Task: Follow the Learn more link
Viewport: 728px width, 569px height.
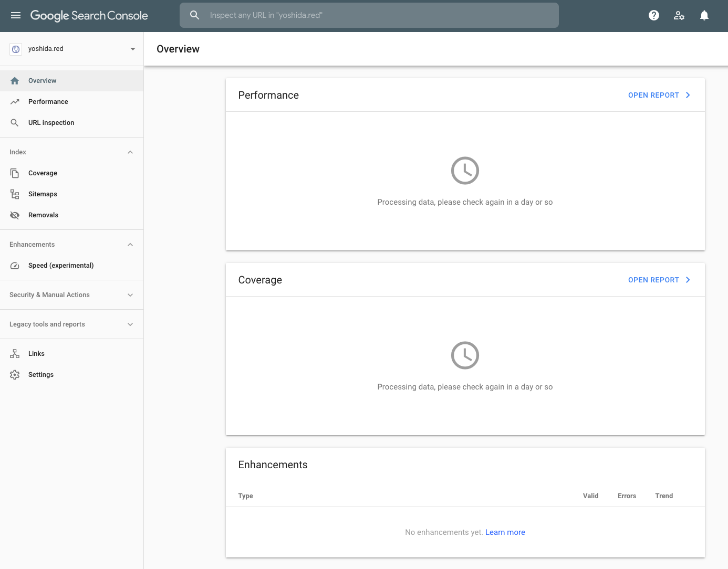Action: click(x=505, y=532)
